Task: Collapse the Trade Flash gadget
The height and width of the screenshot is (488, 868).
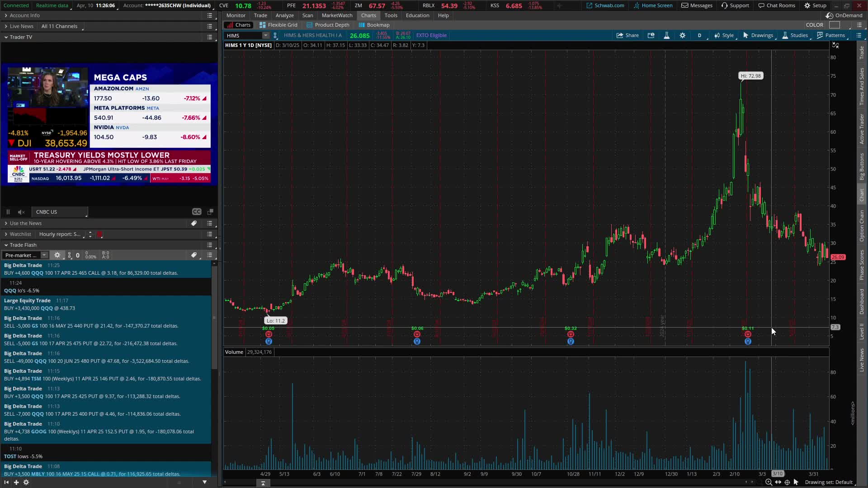Action: click(x=6, y=245)
